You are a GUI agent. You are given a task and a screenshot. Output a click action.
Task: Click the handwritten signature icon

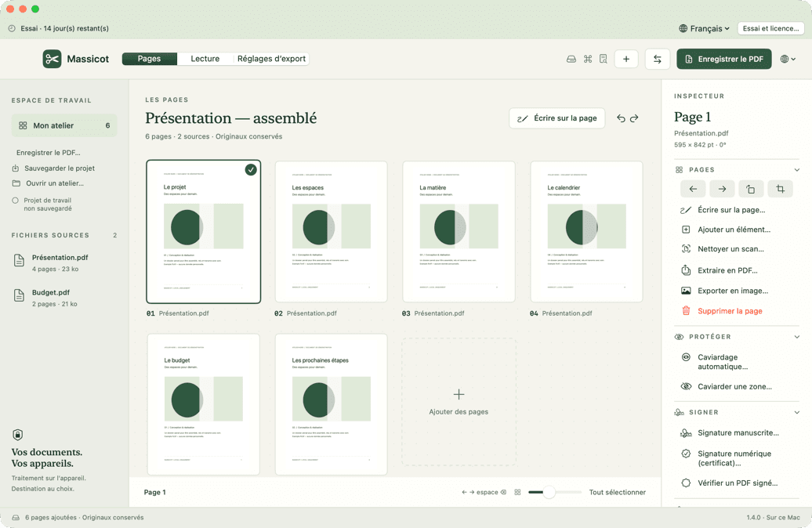tap(686, 432)
